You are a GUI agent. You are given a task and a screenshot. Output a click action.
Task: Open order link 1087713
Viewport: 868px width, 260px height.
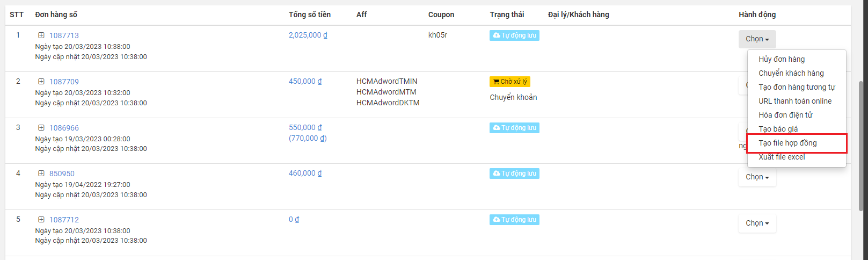click(64, 35)
